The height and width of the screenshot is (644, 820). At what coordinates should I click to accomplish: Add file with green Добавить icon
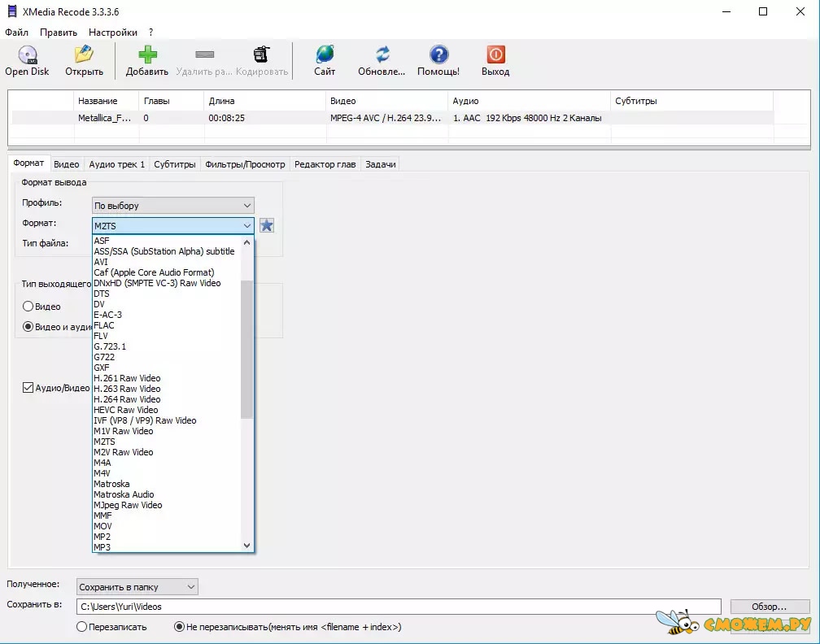[147, 54]
